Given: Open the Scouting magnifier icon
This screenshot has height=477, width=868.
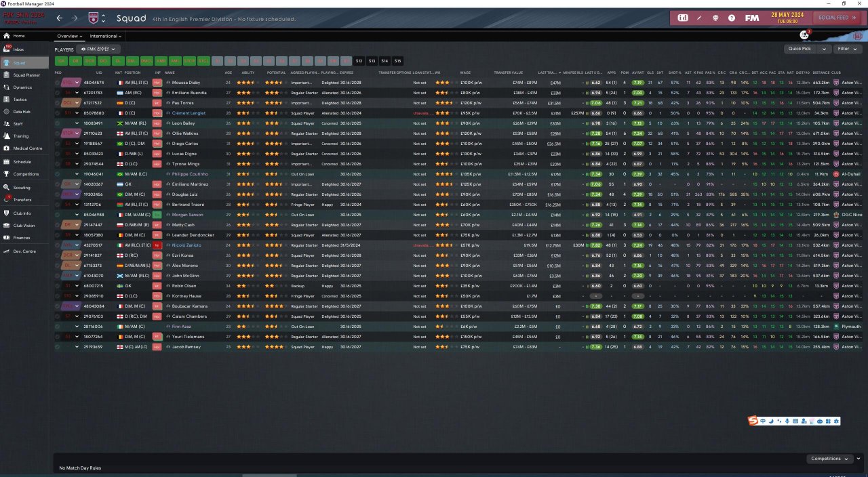Looking at the screenshot, I should point(7,188).
